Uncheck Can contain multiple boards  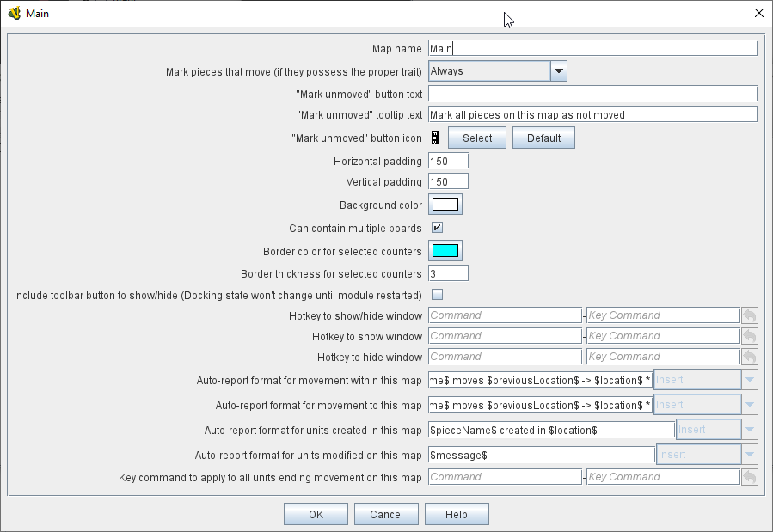437,228
